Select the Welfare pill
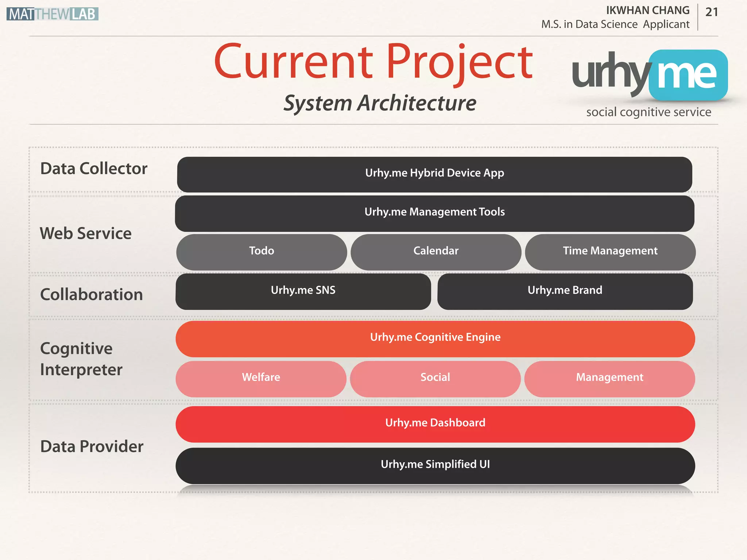The height and width of the screenshot is (560, 747). click(261, 378)
